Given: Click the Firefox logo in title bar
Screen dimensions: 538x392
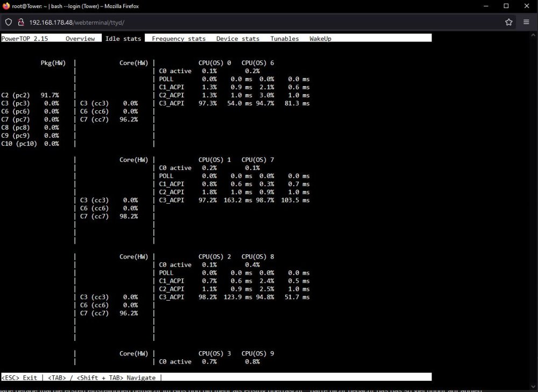Looking at the screenshot, I should coord(6,6).
